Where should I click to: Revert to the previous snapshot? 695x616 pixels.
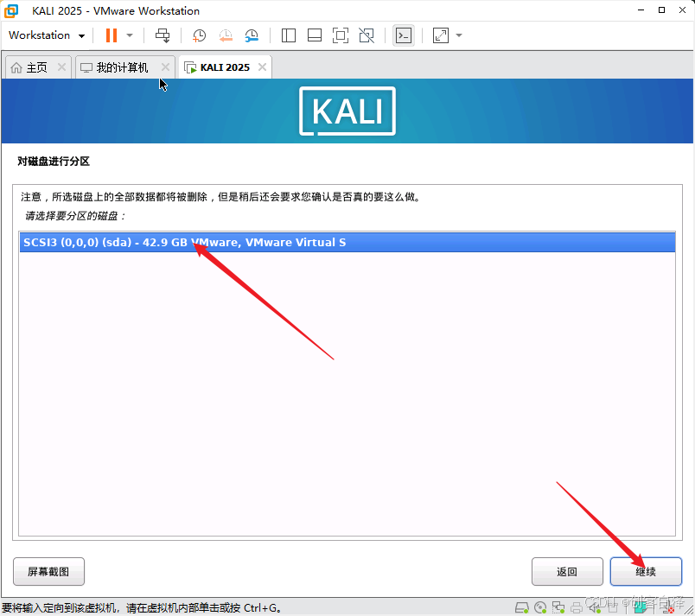226,35
